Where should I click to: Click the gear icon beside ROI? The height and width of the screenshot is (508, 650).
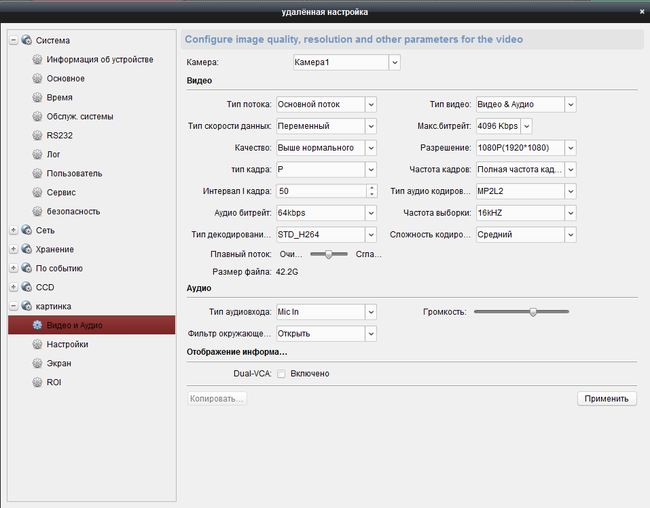[37, 382]
